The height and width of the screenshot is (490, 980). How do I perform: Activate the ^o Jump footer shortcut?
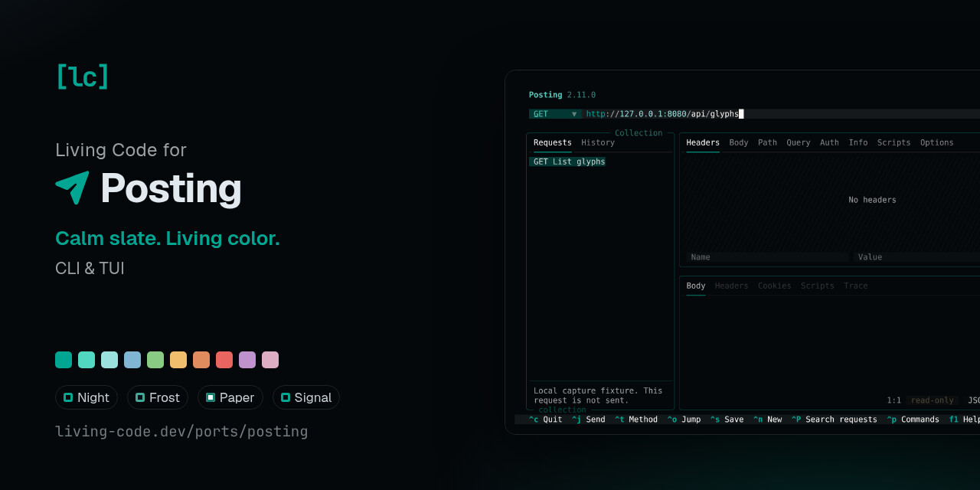tap(684, 420)
